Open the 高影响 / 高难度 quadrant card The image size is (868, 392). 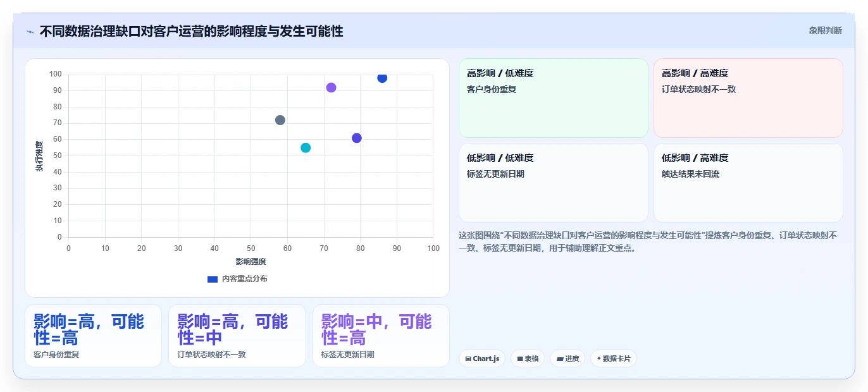pyautogui.click(x=748, y=98)
